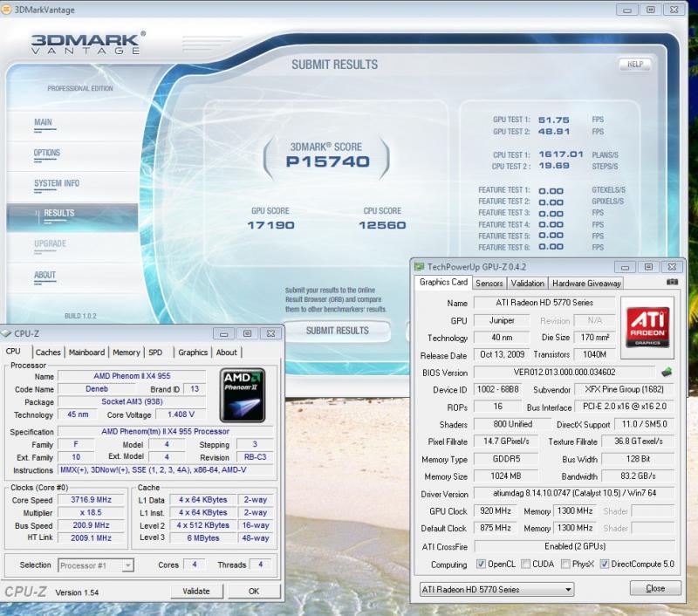698x616 pixels.
Task: Click the GPU Clock 920 MHz field
Action: pyautogui.click(x=495, y=510)
